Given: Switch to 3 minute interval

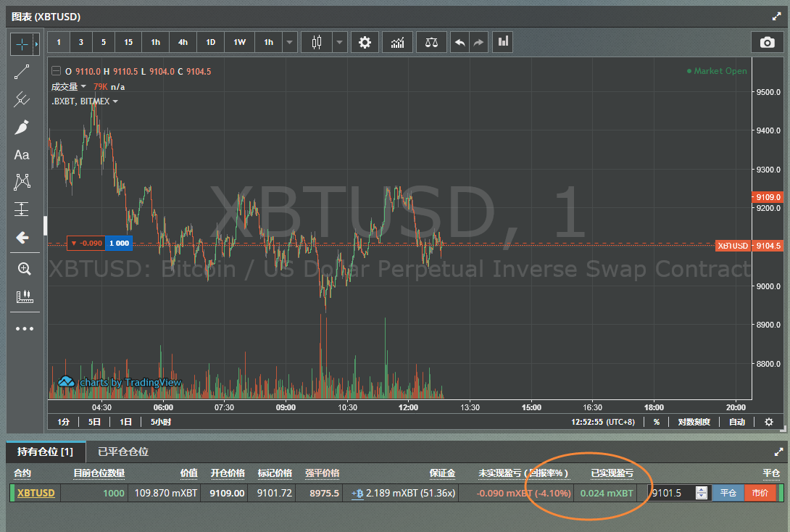Looking at the screenshot, I should [x=81, y=42].
